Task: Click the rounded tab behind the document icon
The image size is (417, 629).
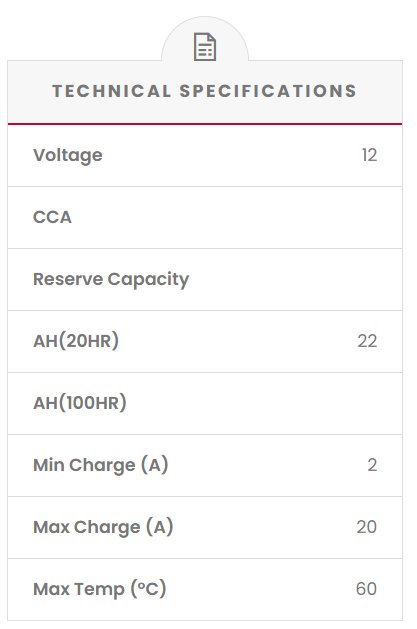Action: coord(205,39)
